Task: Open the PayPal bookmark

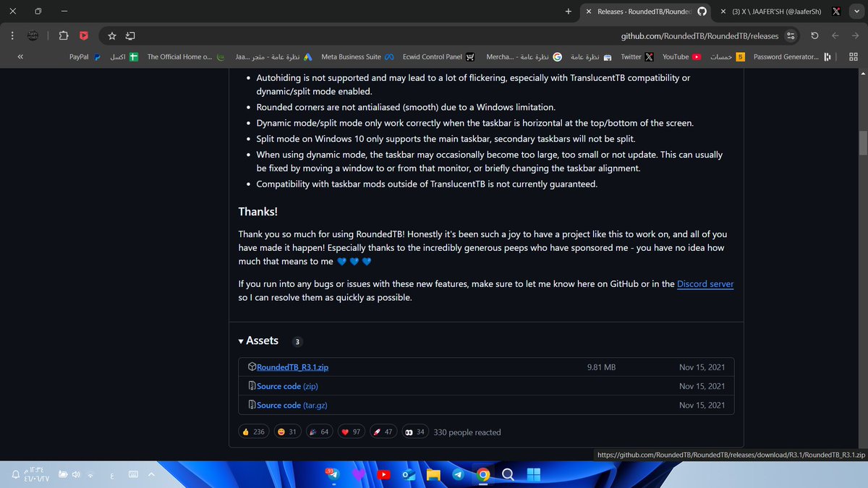Action: coord(85,57)
